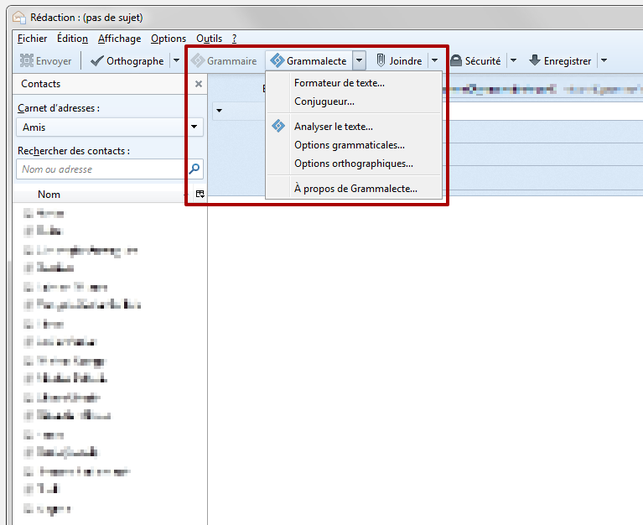Screen dimensions: 643x525
Task: Click the greyed Grammaire toolbar button
Action: pyautogui.click(x=224, y=61)
